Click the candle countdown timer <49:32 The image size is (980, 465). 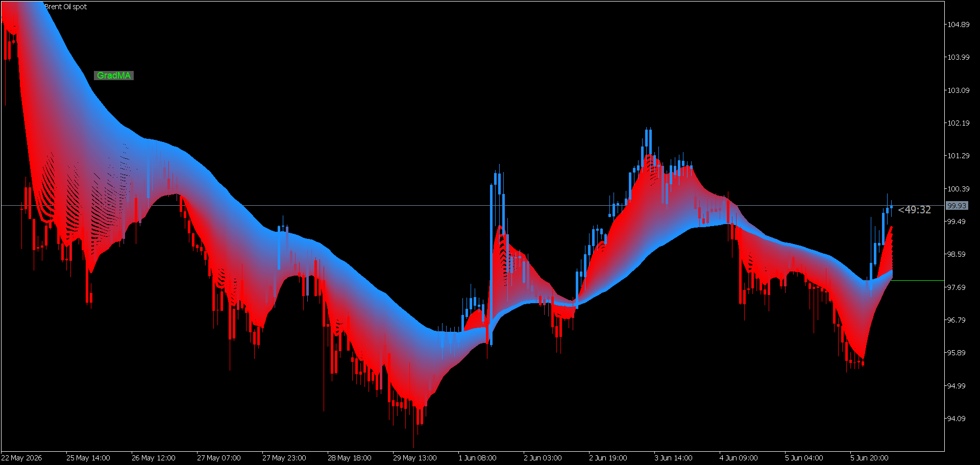(x=914, y=210)
